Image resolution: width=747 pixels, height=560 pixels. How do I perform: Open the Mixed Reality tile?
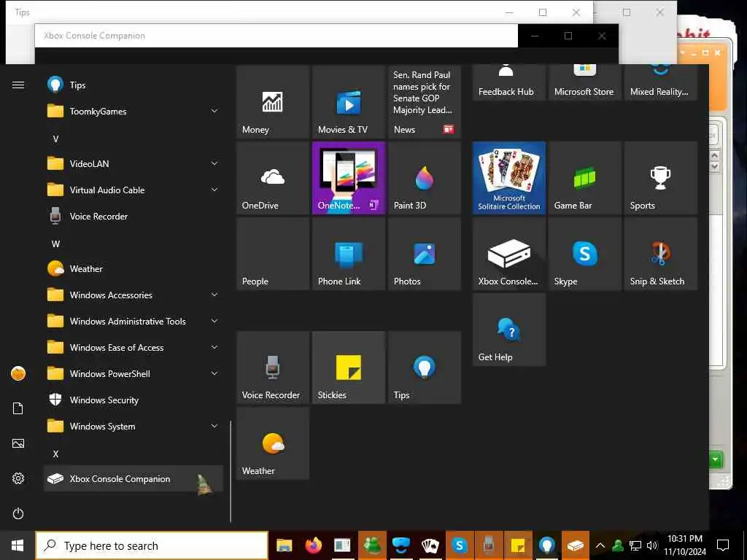tap(660, 82)
